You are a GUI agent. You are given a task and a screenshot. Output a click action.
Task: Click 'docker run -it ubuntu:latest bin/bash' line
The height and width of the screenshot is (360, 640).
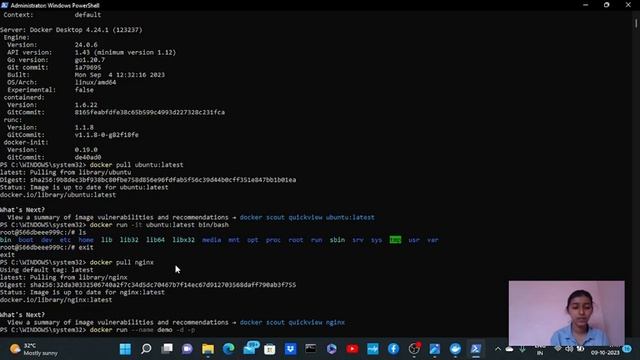click(x=159, y=225)
